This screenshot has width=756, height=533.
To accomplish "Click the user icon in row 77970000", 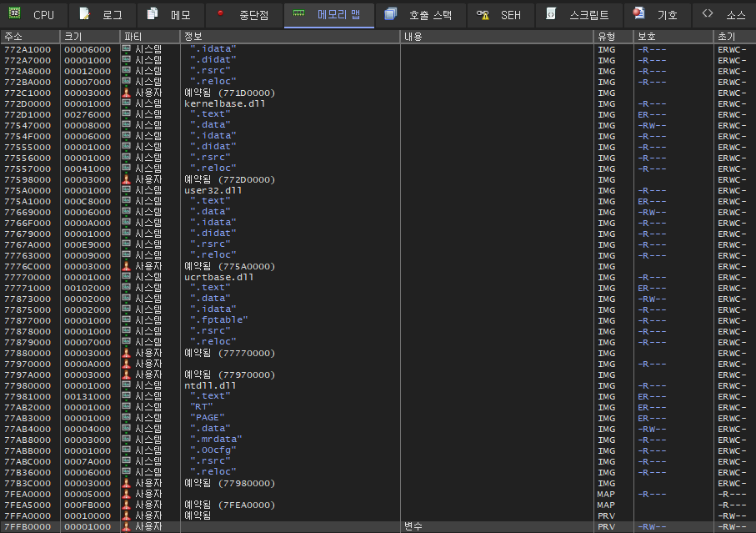I will click(x=127, y=364).
